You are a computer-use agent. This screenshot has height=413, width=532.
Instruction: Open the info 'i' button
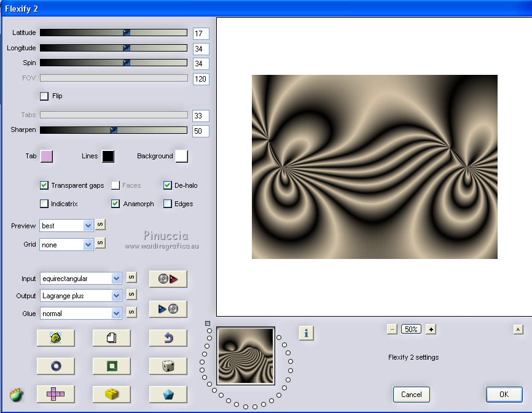click(x=307, y=333)
